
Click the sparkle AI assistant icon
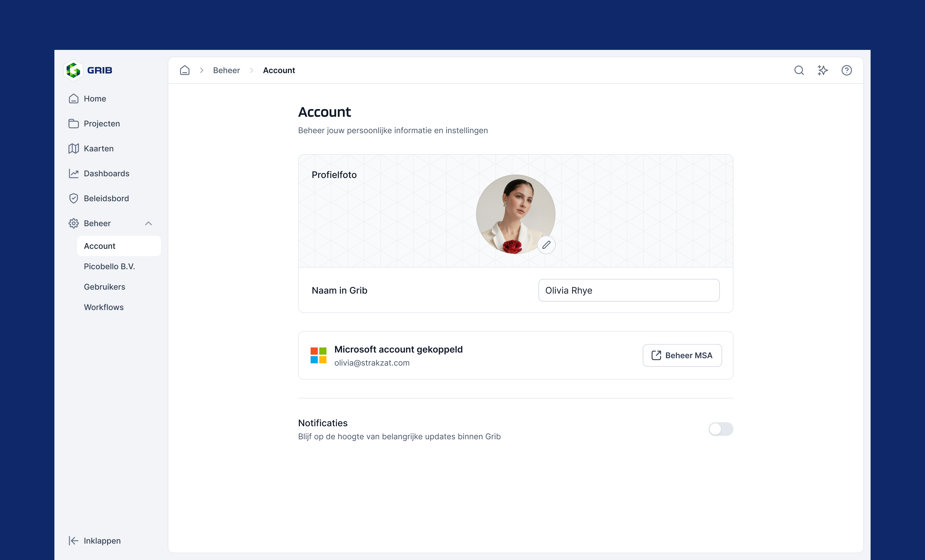click(x=822, y=70)
